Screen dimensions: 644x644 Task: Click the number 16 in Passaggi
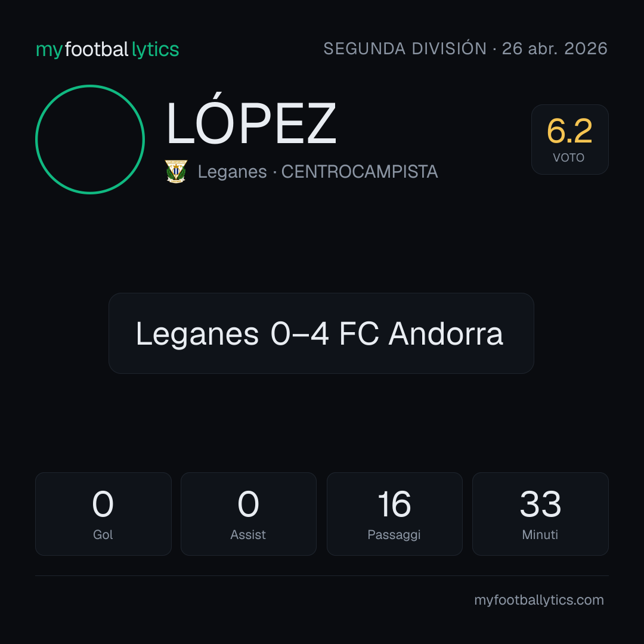pos(394,504)
